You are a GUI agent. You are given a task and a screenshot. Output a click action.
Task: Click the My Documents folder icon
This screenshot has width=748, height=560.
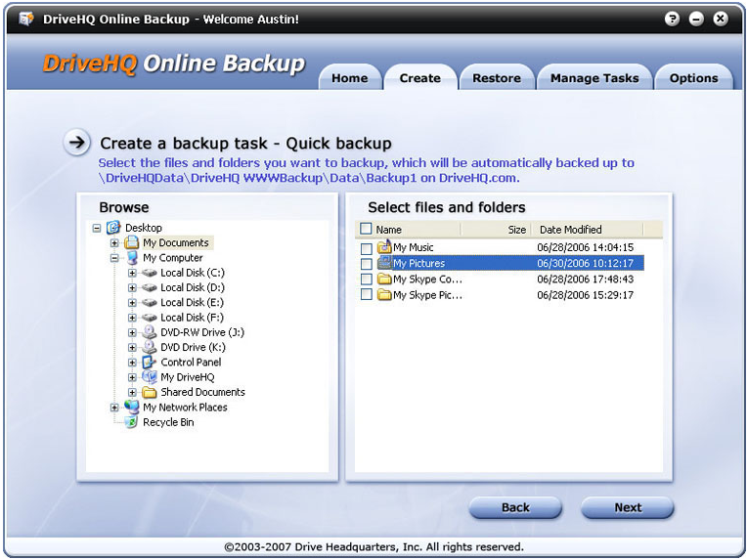(131, 242)
